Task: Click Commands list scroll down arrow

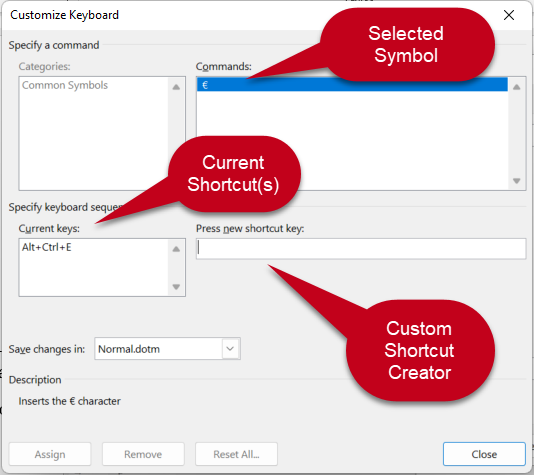Action: point(517,181)
